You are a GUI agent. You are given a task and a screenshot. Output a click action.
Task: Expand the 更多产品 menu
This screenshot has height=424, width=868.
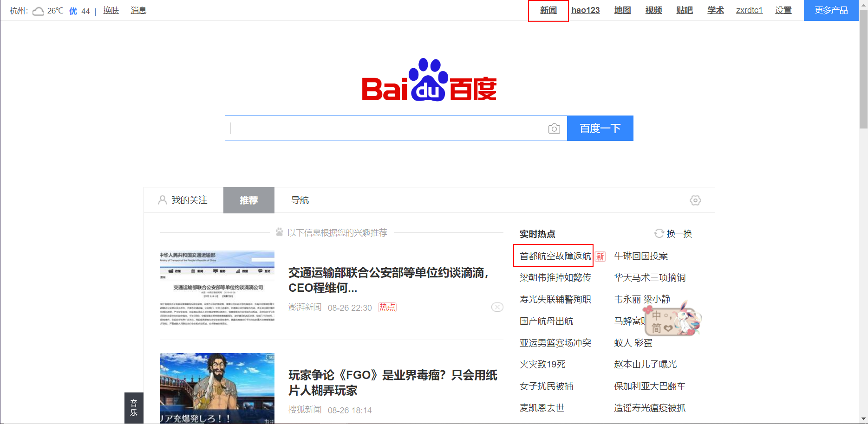[831, 10]
